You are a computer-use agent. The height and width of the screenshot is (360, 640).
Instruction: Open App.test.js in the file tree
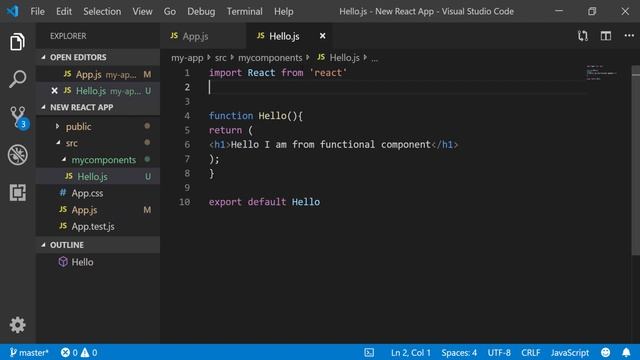(x=98, y=227)
